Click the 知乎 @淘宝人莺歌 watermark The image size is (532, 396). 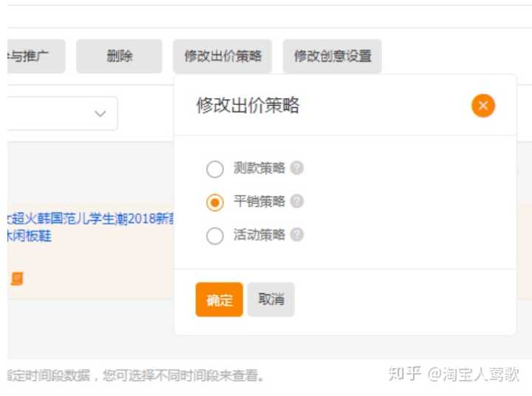[454, 374]
